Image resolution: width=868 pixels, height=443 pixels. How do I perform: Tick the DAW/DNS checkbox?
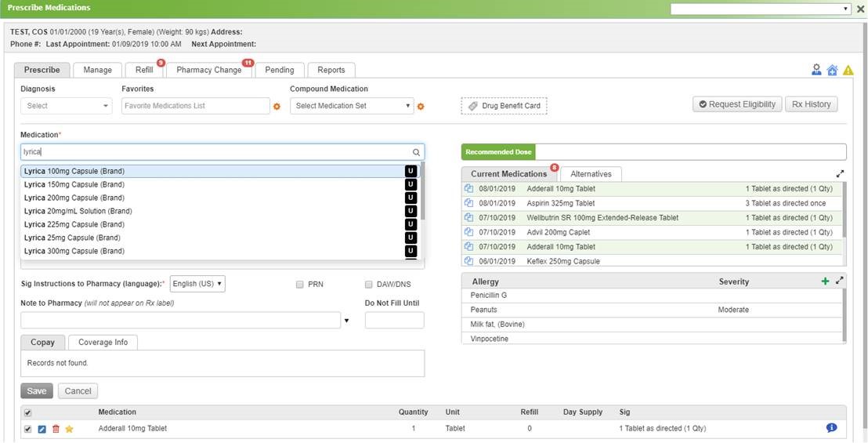click(369, 285)
